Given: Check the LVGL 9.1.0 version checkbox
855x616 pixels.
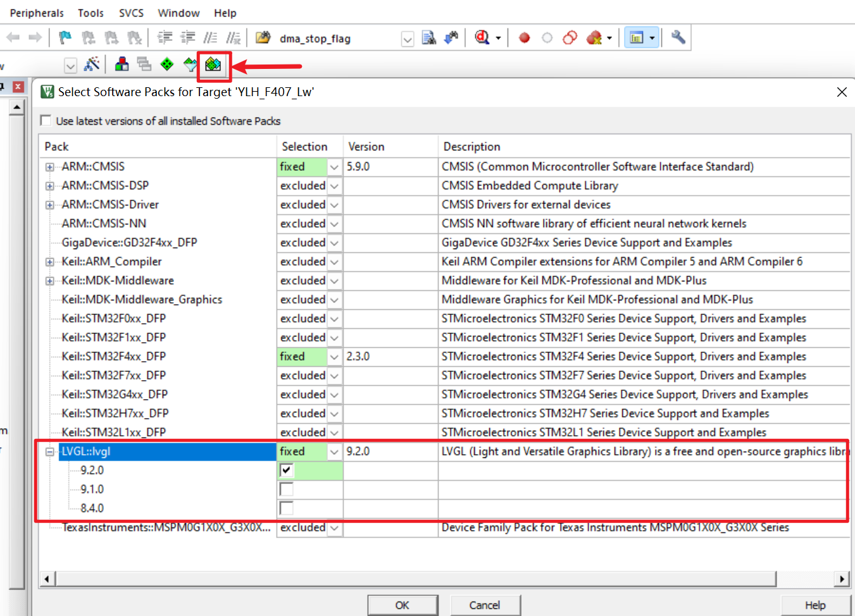Looking at the screenshot, I should coord(286,489).
